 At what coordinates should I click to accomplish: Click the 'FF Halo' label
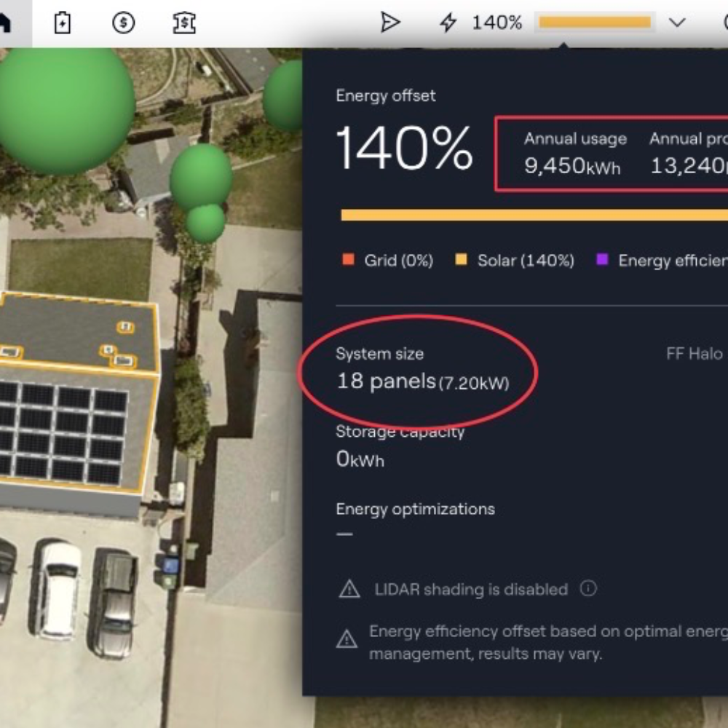click(x=695, y=354)
